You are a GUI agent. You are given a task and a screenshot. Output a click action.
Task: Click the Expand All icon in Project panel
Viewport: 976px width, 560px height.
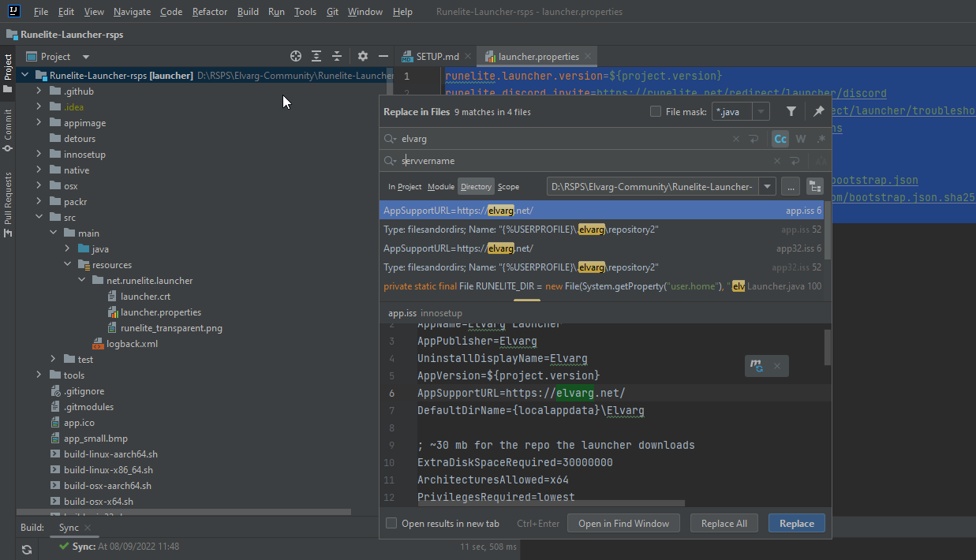[x=316, y=56]
